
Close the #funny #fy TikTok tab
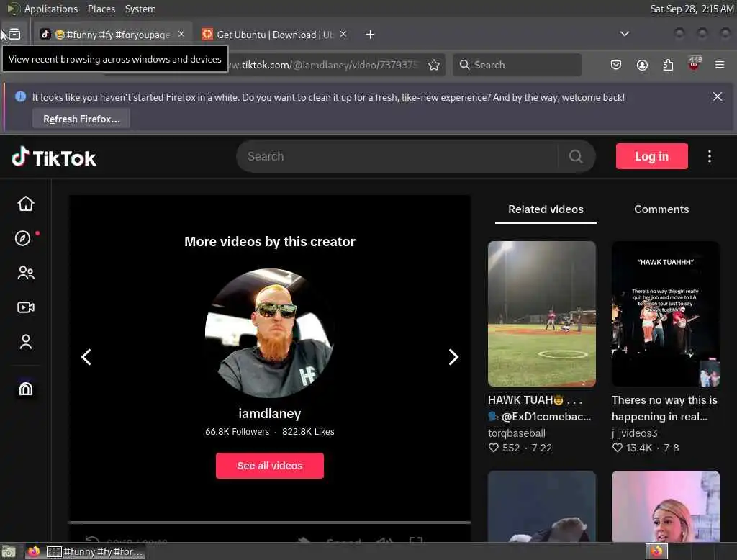(181, 35)
